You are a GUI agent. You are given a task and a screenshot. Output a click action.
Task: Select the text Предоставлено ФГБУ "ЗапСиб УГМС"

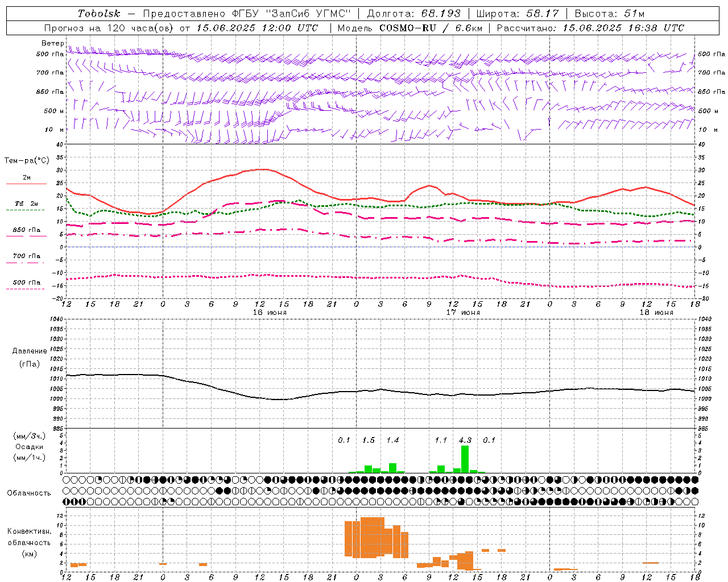tap(247, 14)
